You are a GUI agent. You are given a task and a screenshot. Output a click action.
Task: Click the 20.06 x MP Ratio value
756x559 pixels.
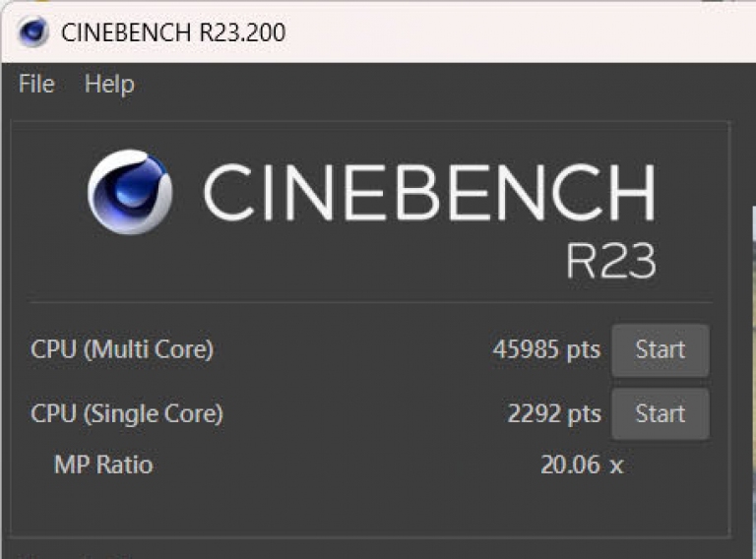pos(581,465)
